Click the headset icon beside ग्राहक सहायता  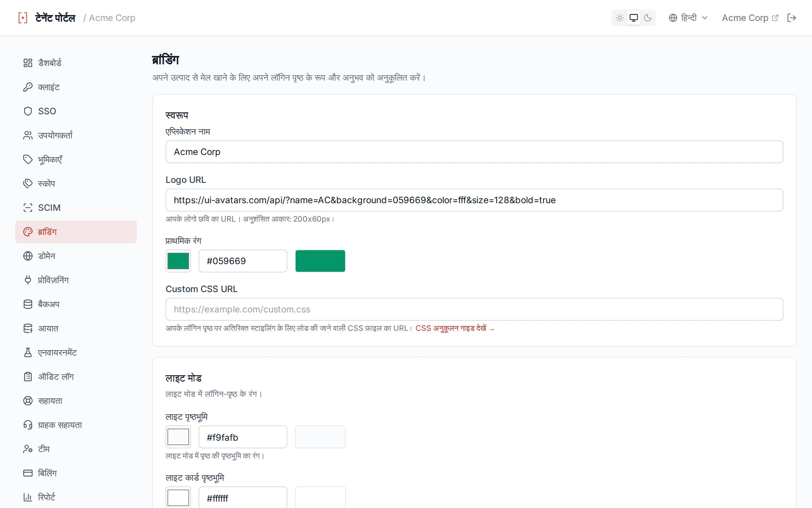(28, 425)
